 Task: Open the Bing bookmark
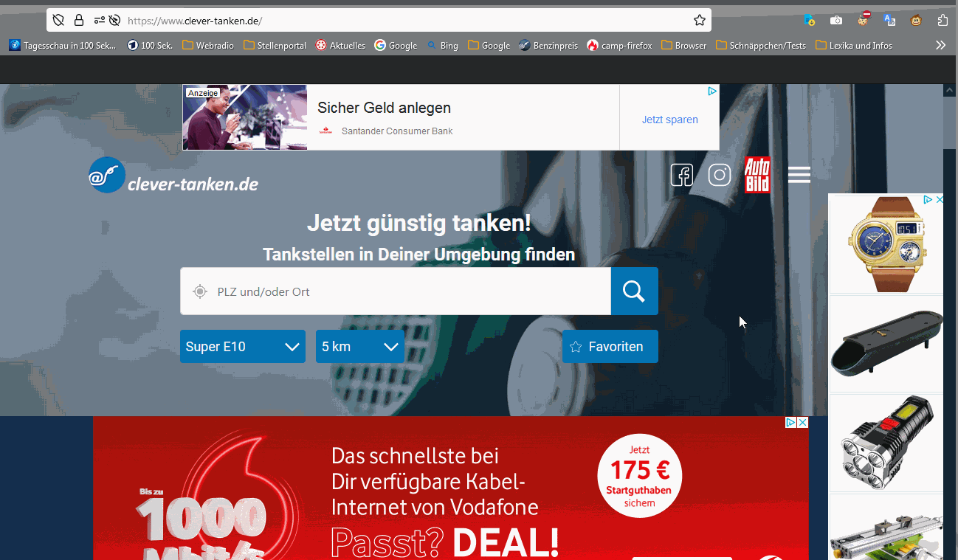pos(442,46)
